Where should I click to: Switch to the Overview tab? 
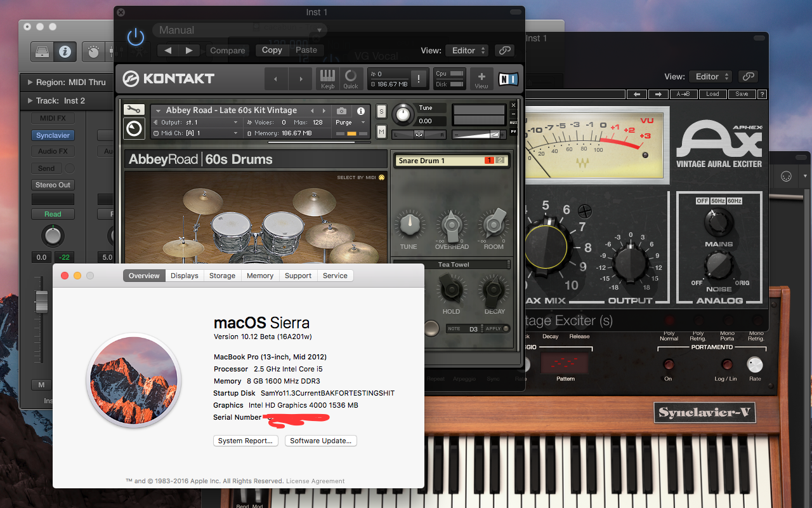tap(144, 276)
